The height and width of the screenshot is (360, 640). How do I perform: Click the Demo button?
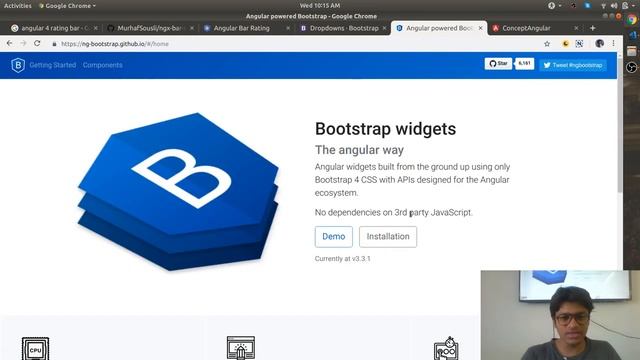(x=333, y=236)
